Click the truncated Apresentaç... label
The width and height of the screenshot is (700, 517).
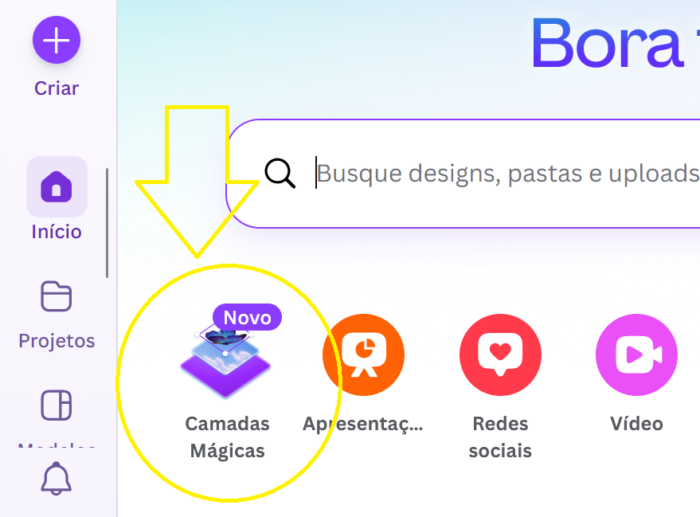[363, 424]
